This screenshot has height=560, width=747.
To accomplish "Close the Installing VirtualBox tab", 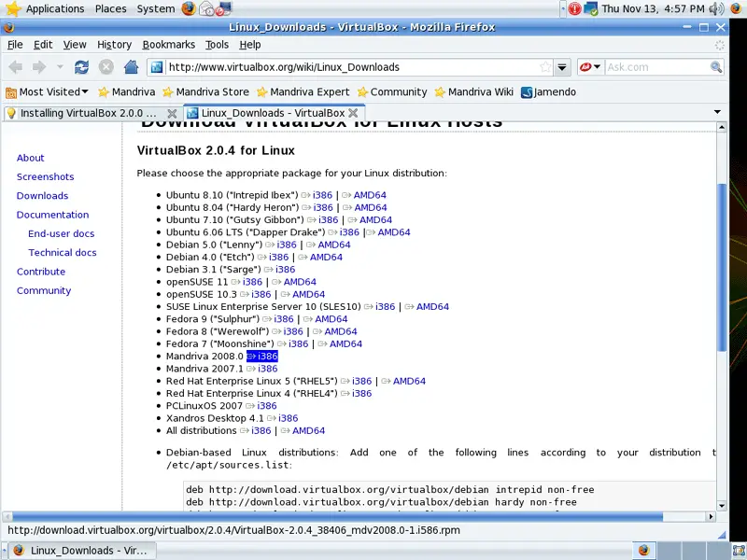I will (x=172, y=113).
